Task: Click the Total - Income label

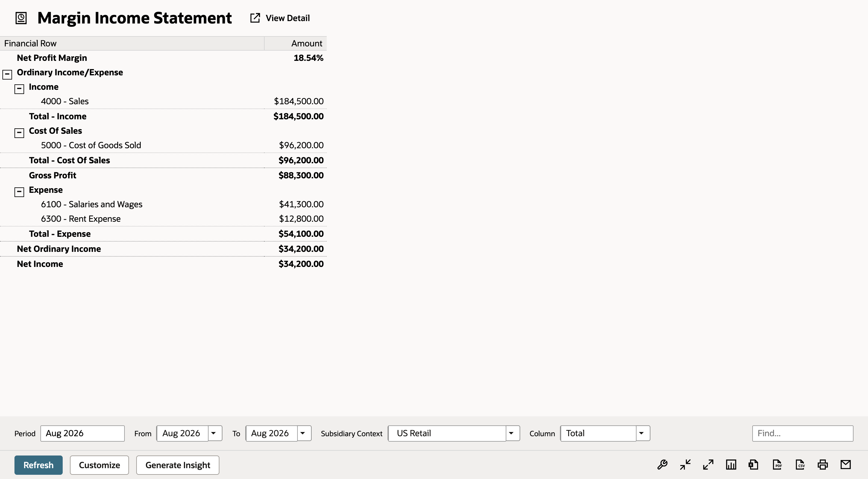Action: (58, 116)
